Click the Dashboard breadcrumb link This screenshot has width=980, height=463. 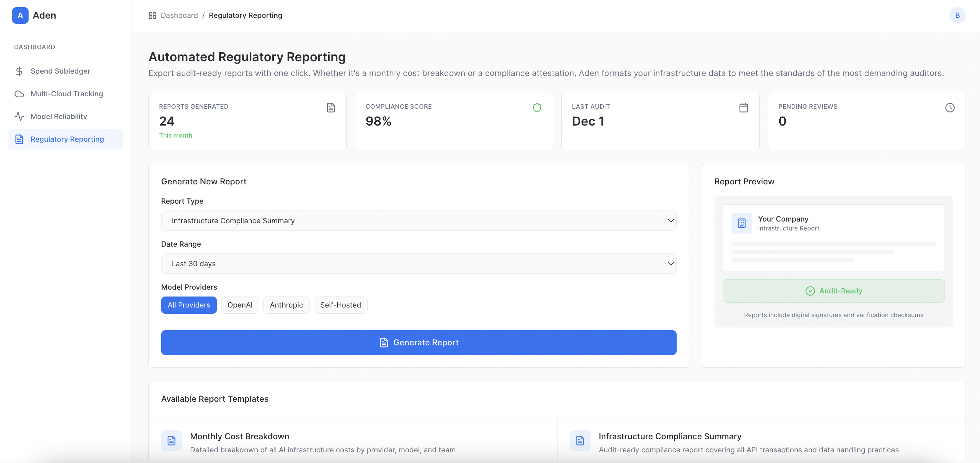pyautogui.click(x=179, y=15)
